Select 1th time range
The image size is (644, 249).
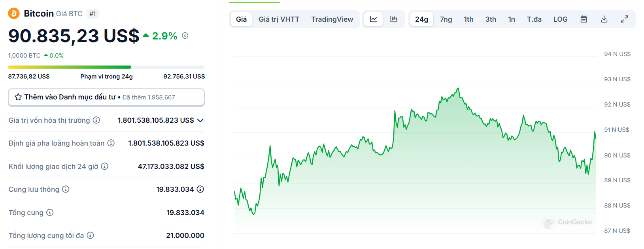click(469, 19)
